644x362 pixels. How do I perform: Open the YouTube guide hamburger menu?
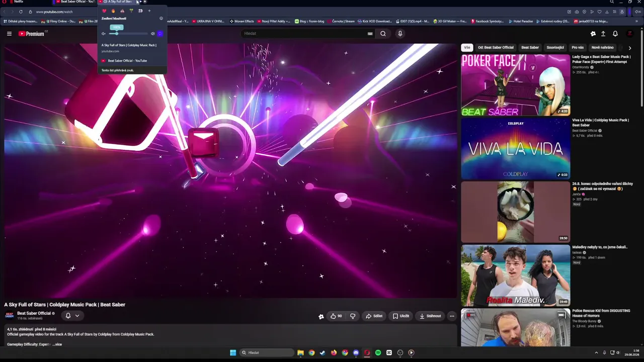(9, 34)
